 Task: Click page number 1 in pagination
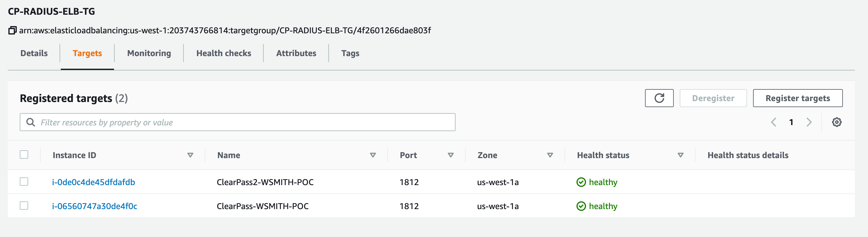[x=791, y=122]
